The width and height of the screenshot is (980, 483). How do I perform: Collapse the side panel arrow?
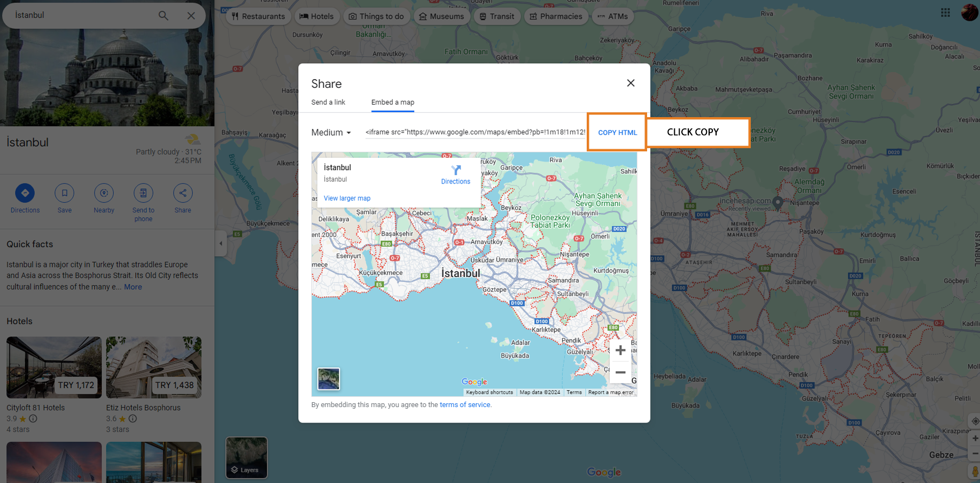click(221, 243)
